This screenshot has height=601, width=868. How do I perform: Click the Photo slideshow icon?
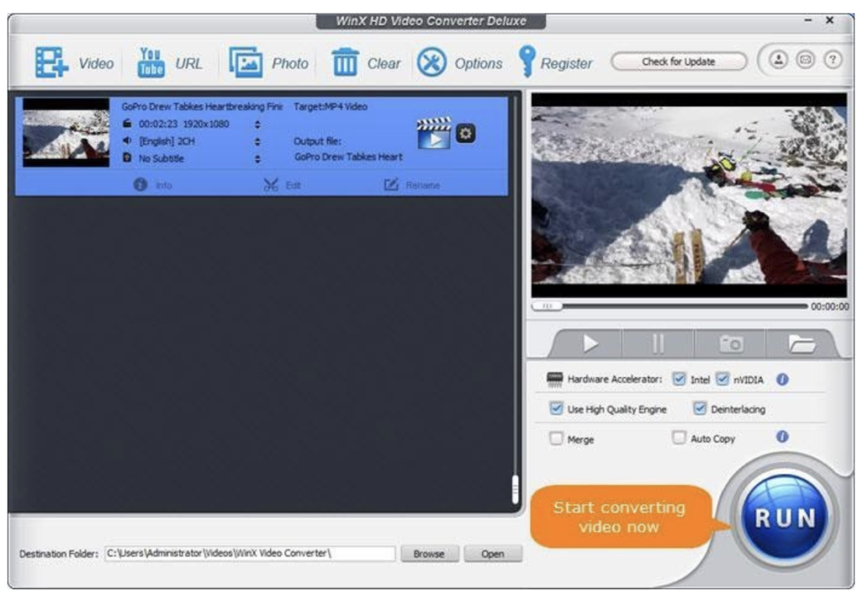[246, 62]
